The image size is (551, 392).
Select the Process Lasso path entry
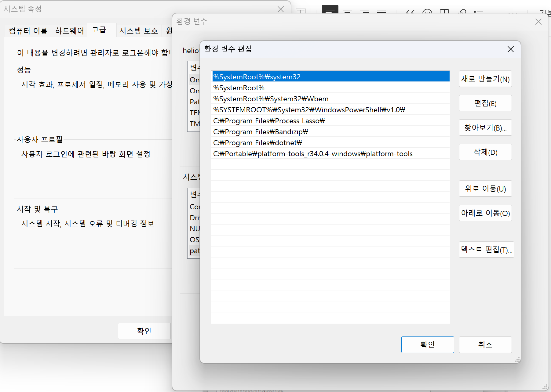[331, 120]
